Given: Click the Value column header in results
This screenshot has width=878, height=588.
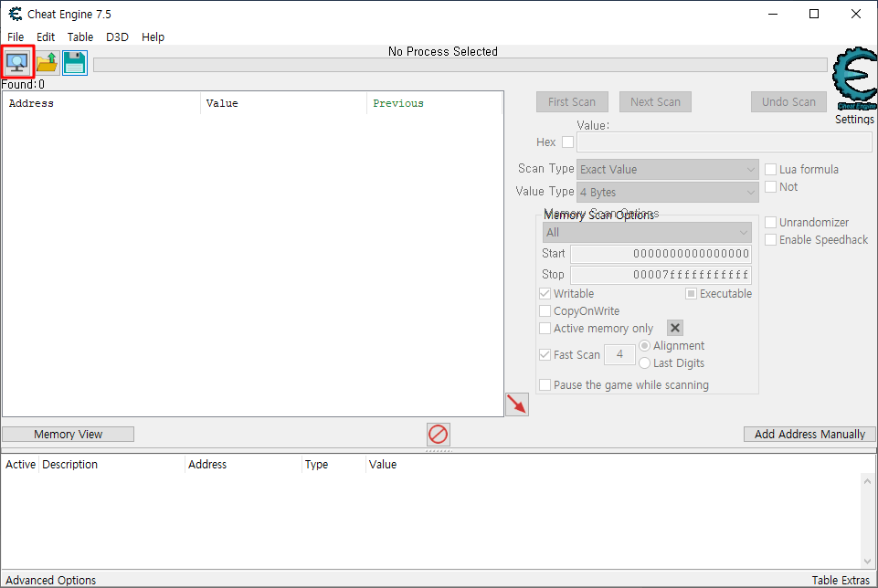Looking at the screenshot, I should (x=283, y=103).
